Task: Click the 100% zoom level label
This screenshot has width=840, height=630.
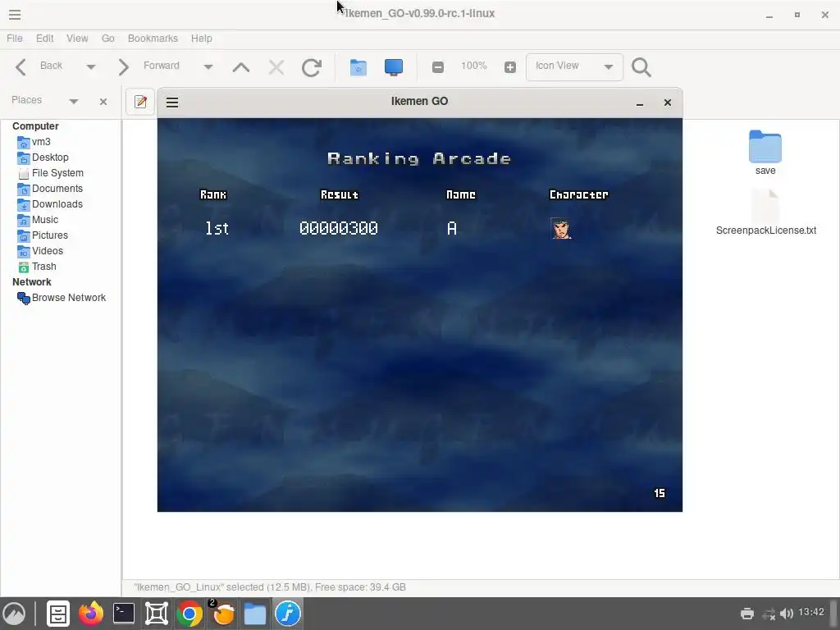Action: (x=473, y=66)
